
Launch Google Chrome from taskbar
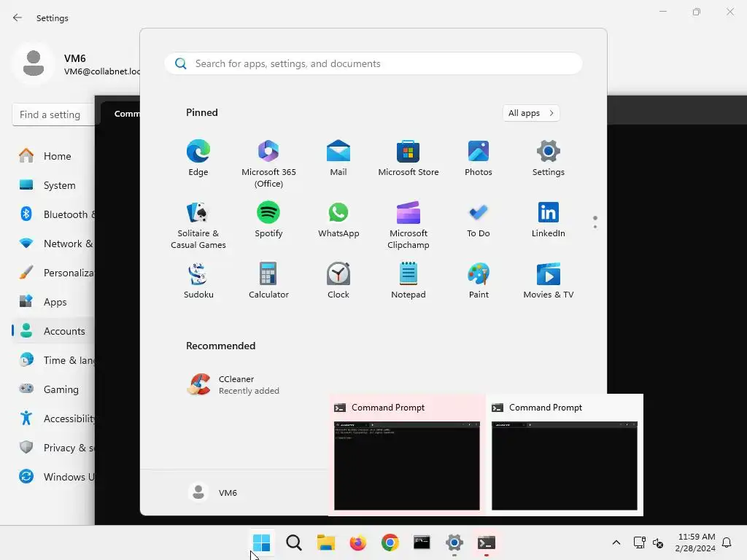pos(390,542)
